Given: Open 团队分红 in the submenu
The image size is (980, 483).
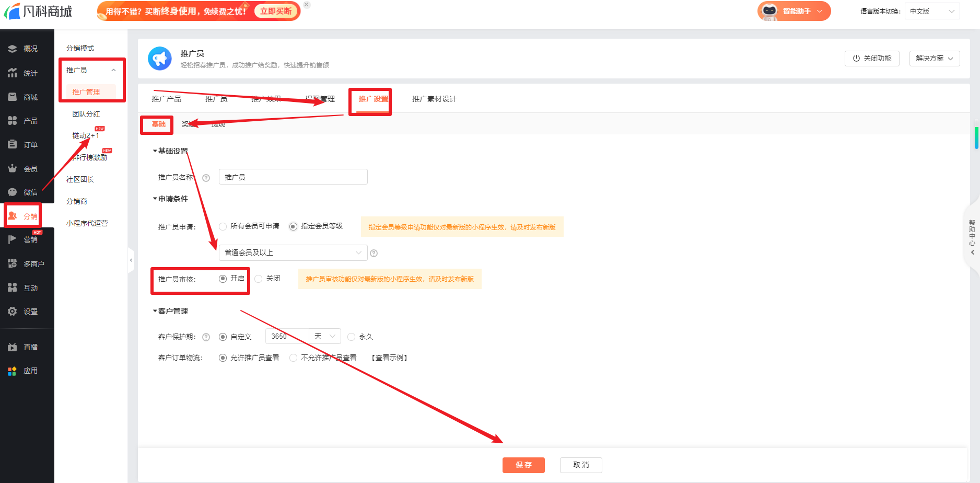Looking at the screenshot, I should [86, 114].
